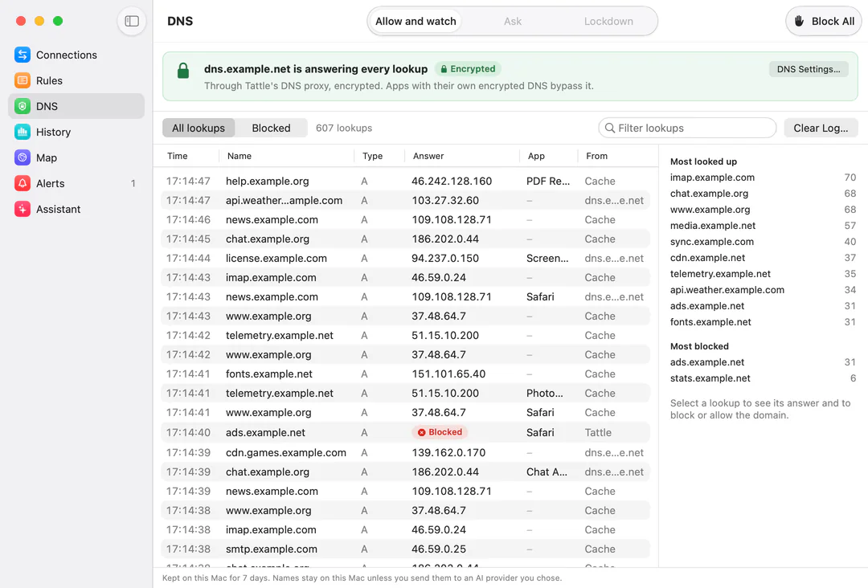Viewport: 868px width, 588px height.
Task: Click Clear Log… button
Action: [821, 128]
